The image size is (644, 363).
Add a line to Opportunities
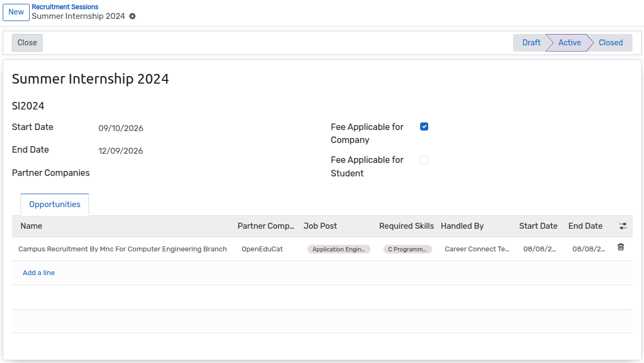click(x=39, y=273)
